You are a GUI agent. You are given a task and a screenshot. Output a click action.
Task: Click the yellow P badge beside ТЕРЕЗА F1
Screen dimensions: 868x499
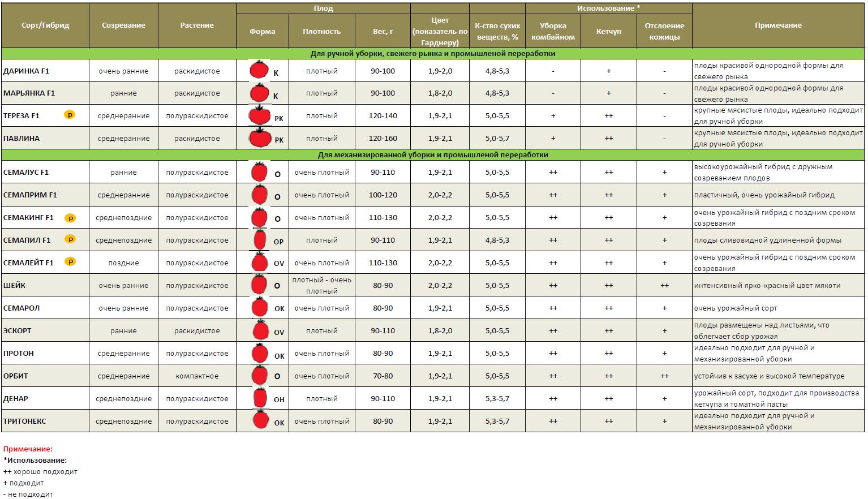(x=70, y=115)
